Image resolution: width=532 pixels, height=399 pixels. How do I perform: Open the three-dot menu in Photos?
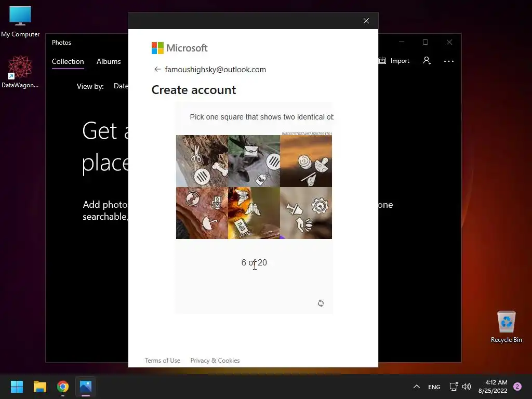pyautogui.click(x=448, y=61)
